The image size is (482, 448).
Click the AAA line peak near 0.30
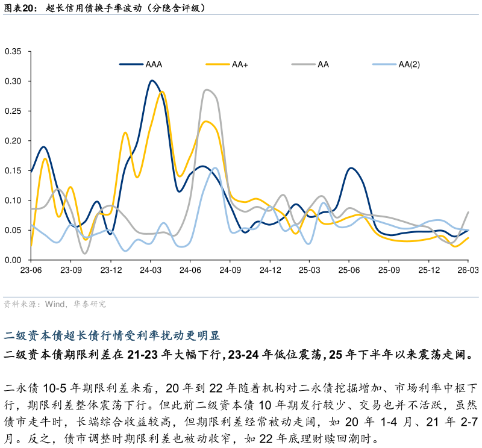click(152, 81)
